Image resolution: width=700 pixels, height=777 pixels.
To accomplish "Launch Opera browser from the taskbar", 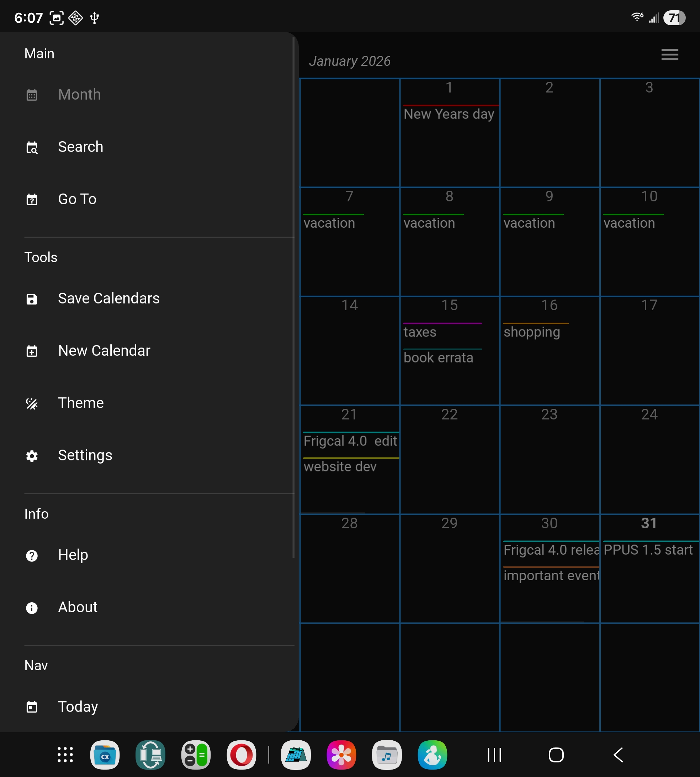I will click(241, 755).
